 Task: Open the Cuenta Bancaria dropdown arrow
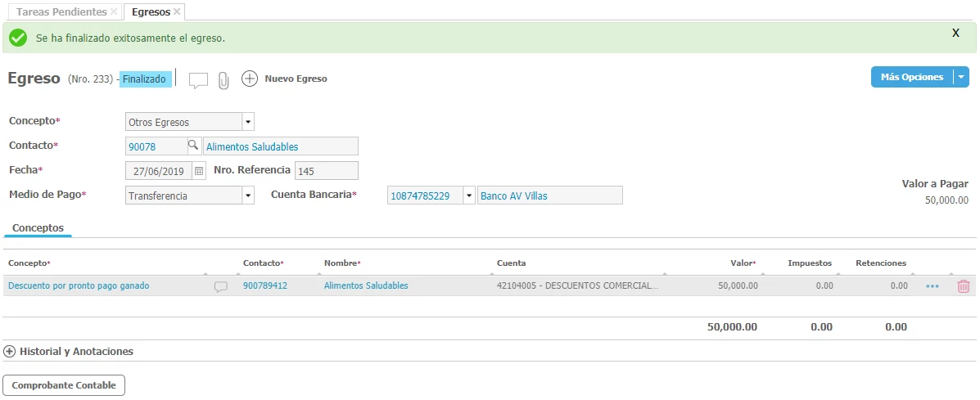pyautogui.click(x=468, y=196)
